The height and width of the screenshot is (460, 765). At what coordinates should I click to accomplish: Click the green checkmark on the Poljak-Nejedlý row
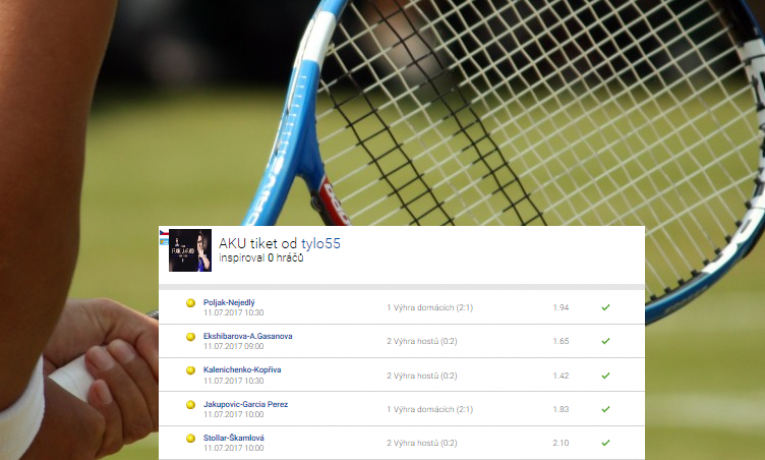[x=605, y=307]
